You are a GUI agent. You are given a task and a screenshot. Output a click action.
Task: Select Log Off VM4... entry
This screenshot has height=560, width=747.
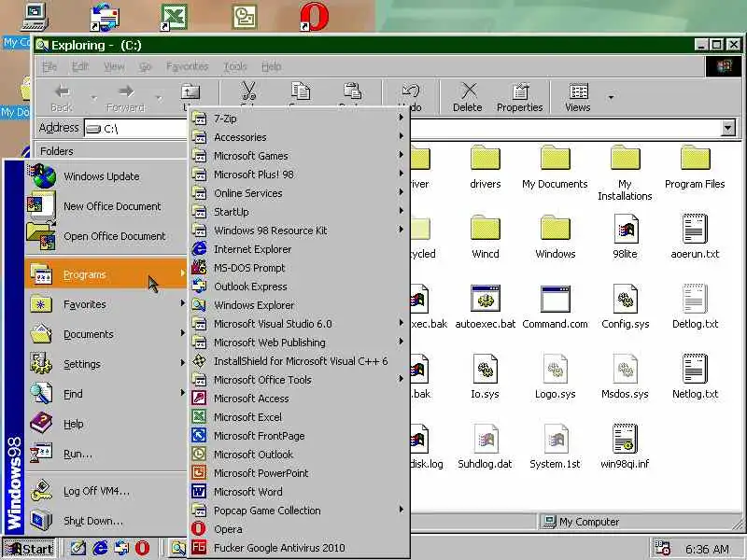coord(106,491)
